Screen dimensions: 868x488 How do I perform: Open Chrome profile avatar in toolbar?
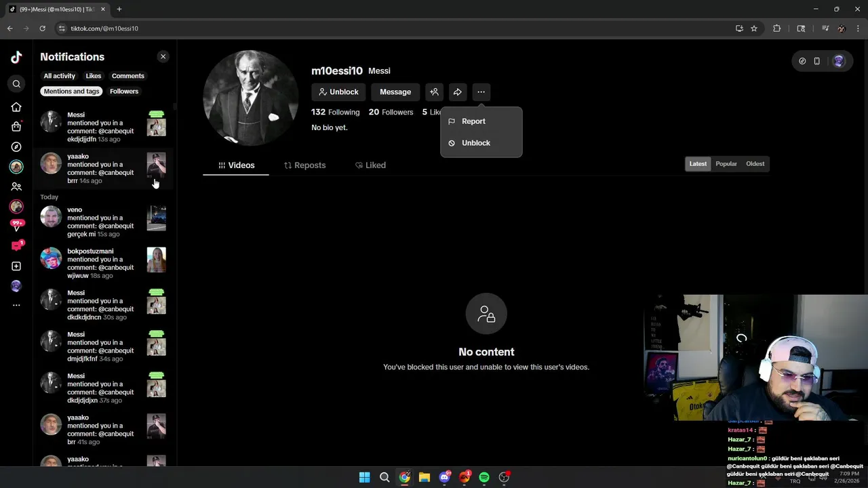tap(842, 28)
